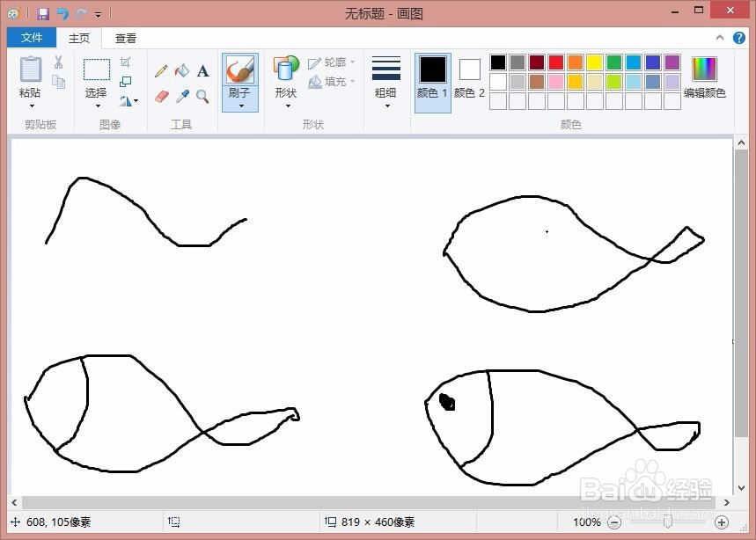Viewport: 756px width, 540px height.
Task: Click the '819 × 460像素' canvas size text
Action: tap(378, 522)
